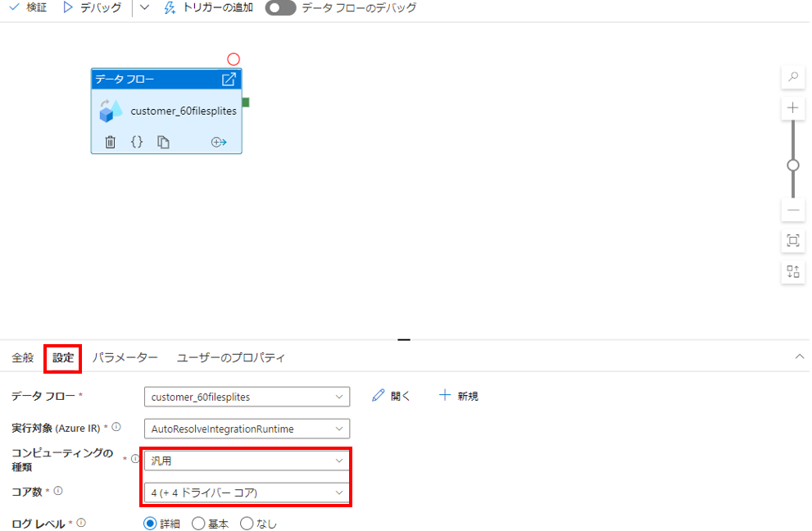The image size is (812, 531).
Task: Select the customer_60filesplites activity node
Action: point(166,111)
